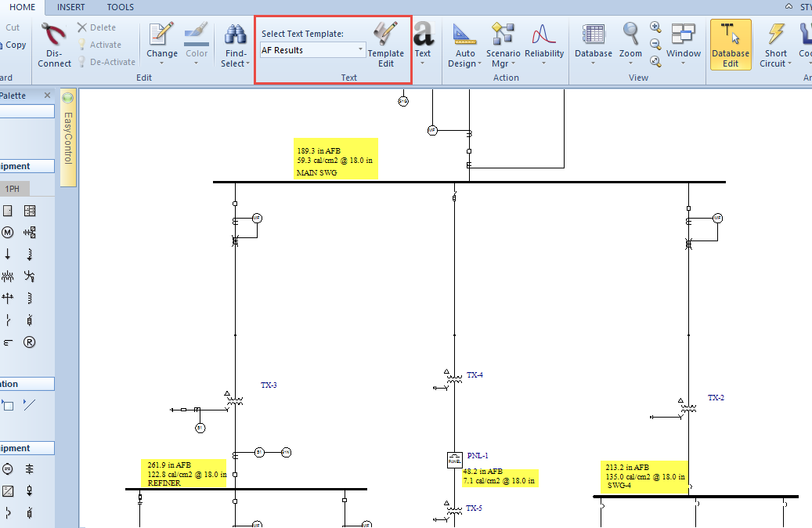The height and width of the screenshot is (528, 812).
Task: Close the Equipment Palette panel
Action: 47,96
